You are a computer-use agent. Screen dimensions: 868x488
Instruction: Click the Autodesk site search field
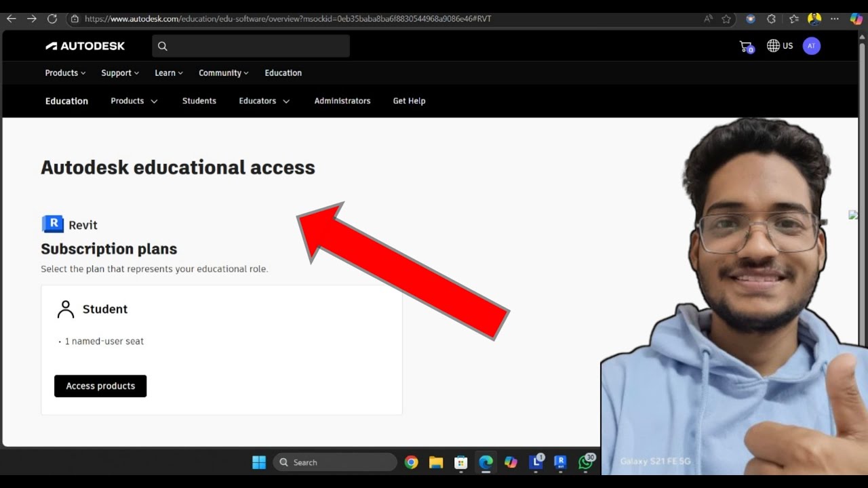251,46
